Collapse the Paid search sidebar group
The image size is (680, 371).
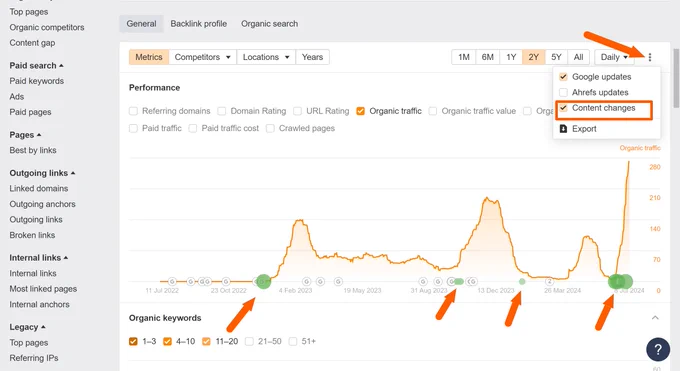tap(36, 66)
